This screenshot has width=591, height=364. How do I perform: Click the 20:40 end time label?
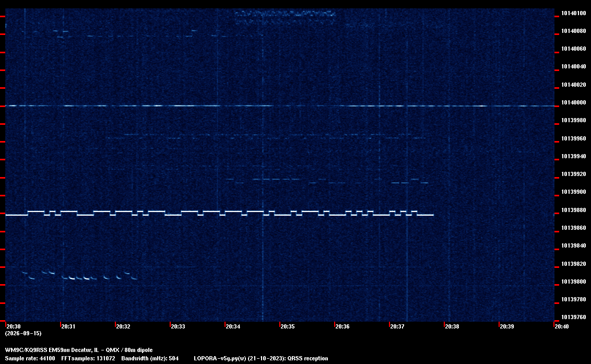(x=562, y=326)
